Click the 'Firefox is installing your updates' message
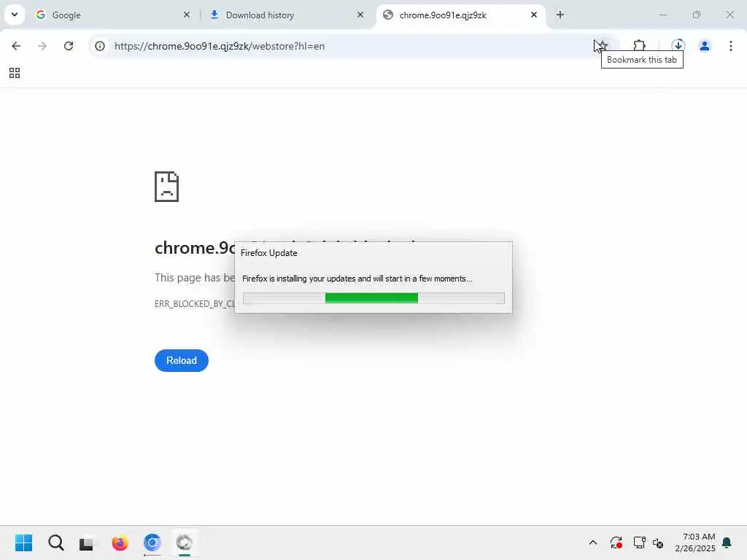 click(x=357, y=279)
